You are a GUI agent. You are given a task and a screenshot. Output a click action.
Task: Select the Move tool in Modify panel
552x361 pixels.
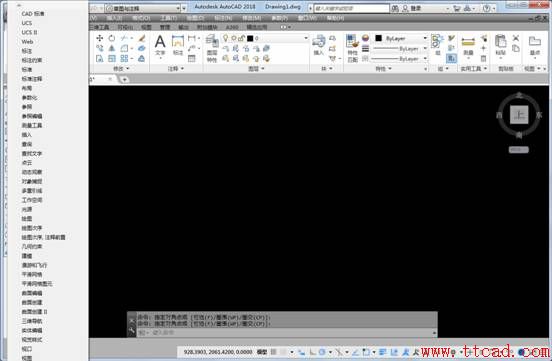(x=100, y=38)
